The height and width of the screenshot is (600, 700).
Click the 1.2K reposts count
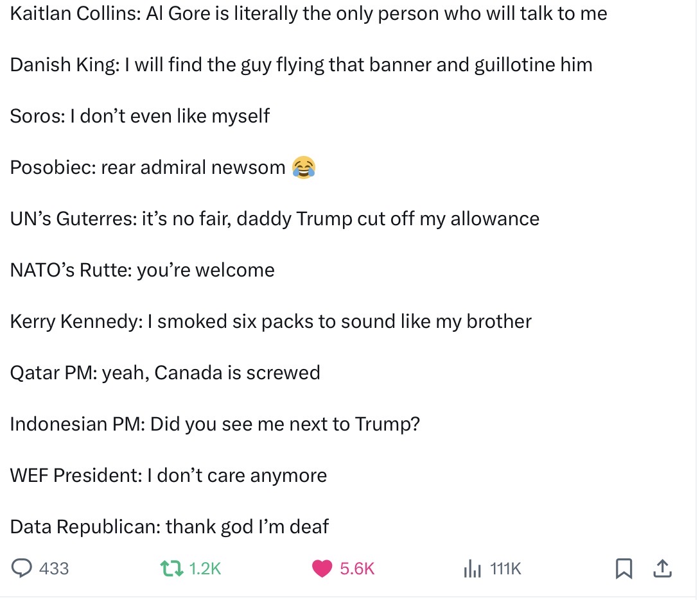[206, 569]
